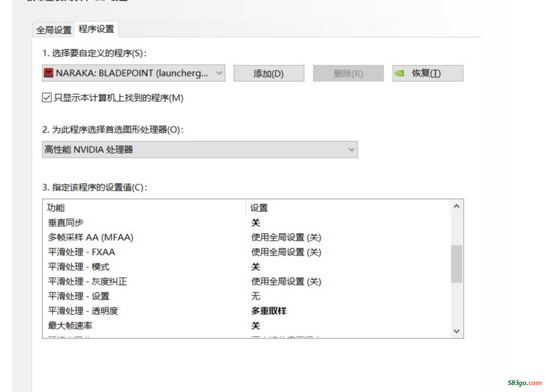Viewport: 545px width, 392px height.
Task: Select the 多帧采样 AA (MFAA) row
Action: 246,237
